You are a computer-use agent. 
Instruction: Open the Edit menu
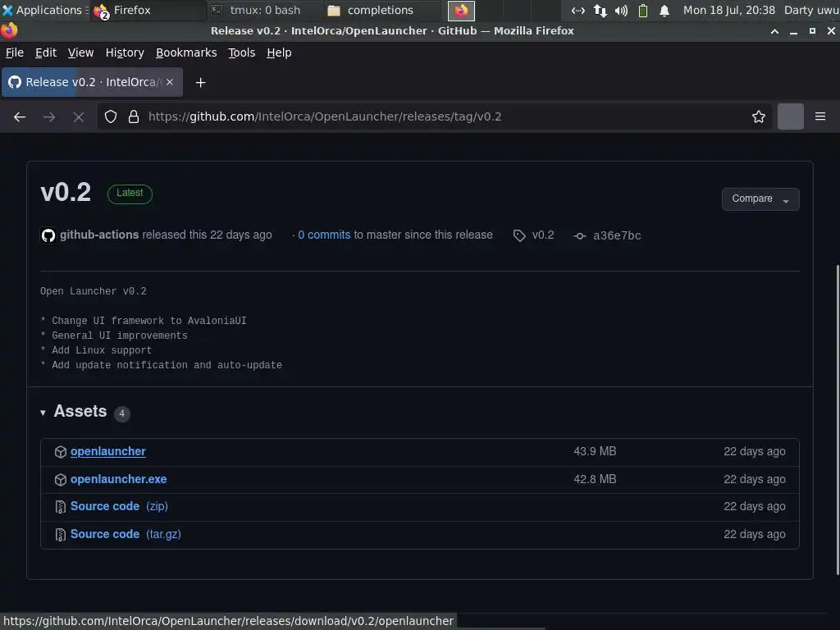click(46, 52)
